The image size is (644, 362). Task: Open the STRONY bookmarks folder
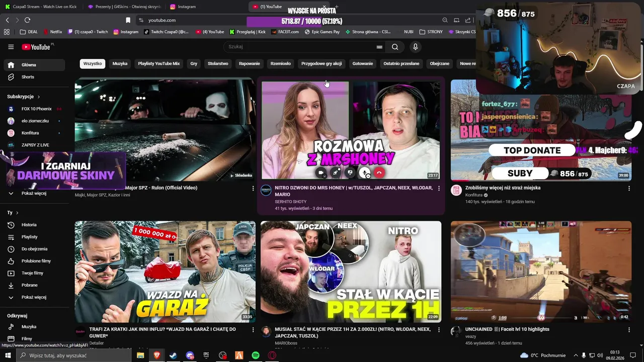point(431,32)
